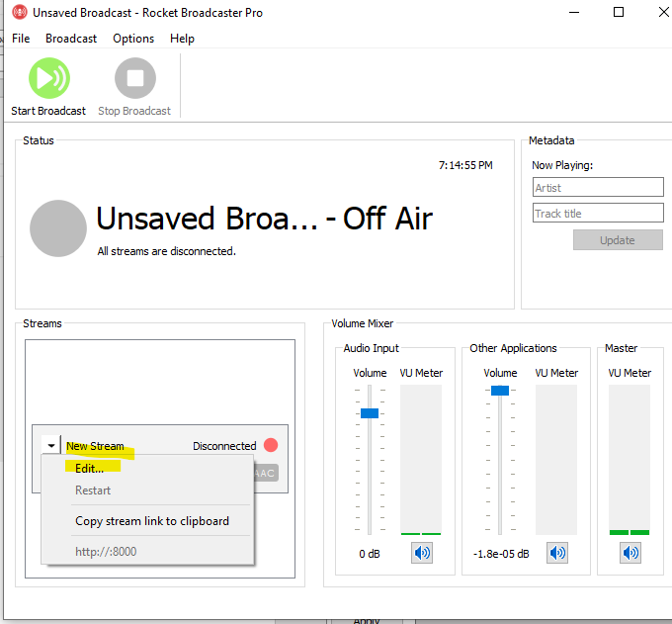Minimize the Rocket Broadcaster window

tap(574, 13)
